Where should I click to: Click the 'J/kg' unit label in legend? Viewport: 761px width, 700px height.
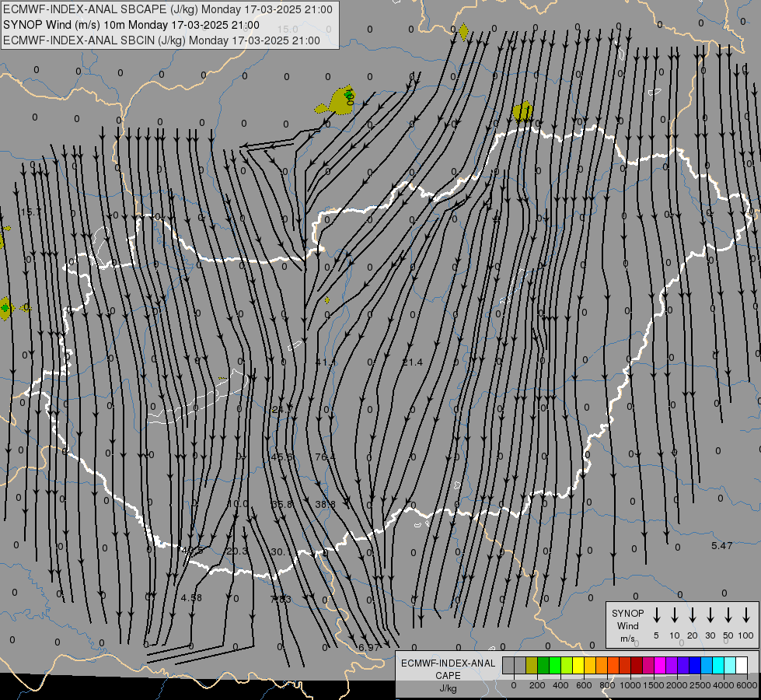[448, 688]
